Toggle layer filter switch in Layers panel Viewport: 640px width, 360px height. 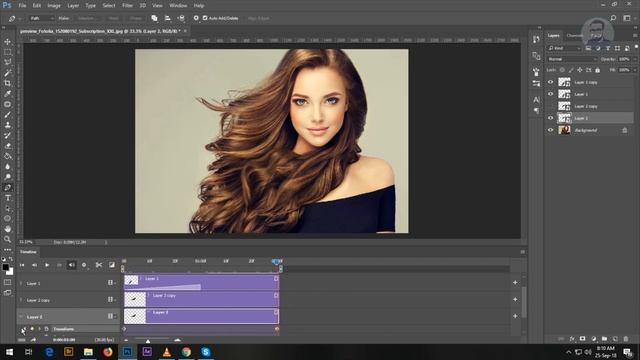(x=636, y=47)
